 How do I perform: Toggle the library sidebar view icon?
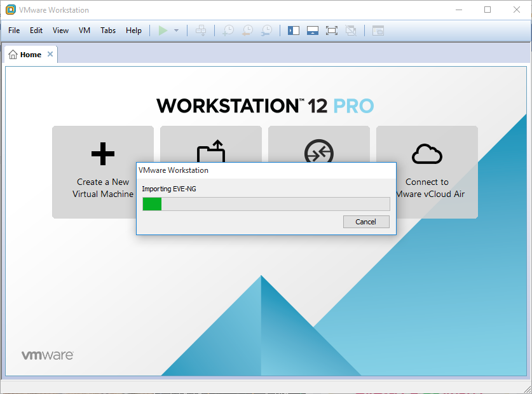pos(294,31)
